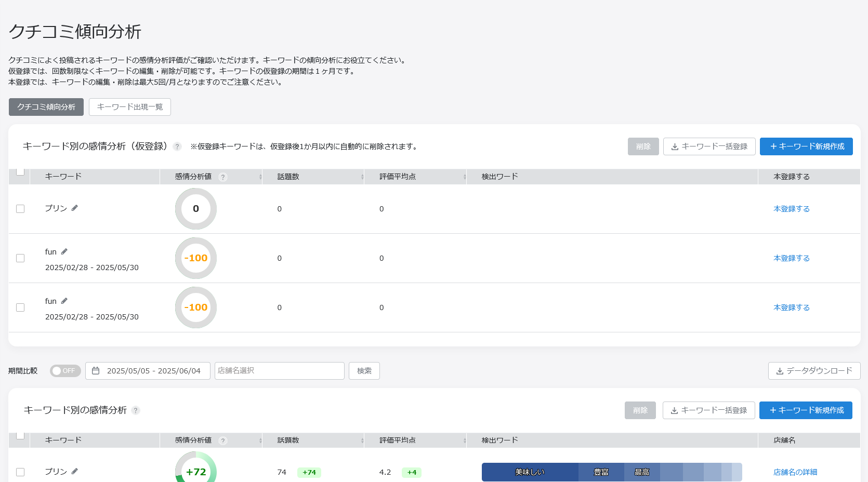
Task: Click 本登録する link for プリン
Action: pyautogui.click(x=791, y=209)
